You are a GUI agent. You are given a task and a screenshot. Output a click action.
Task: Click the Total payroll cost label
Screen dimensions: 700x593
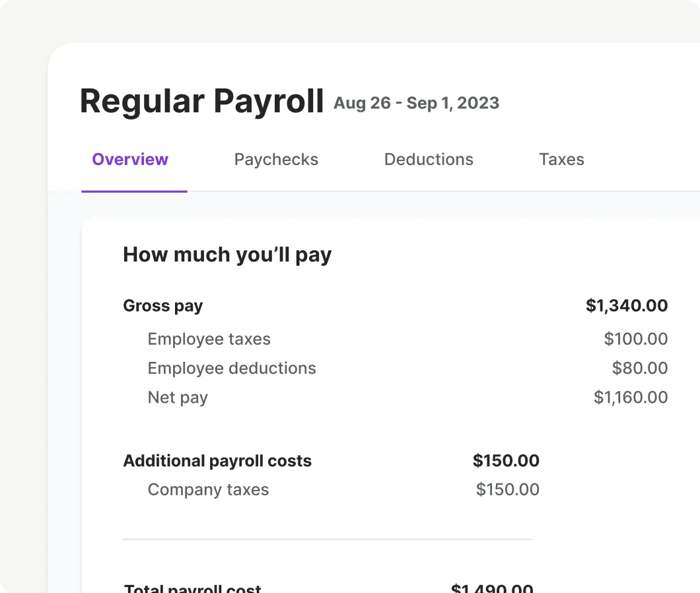(x=192, y=588)
